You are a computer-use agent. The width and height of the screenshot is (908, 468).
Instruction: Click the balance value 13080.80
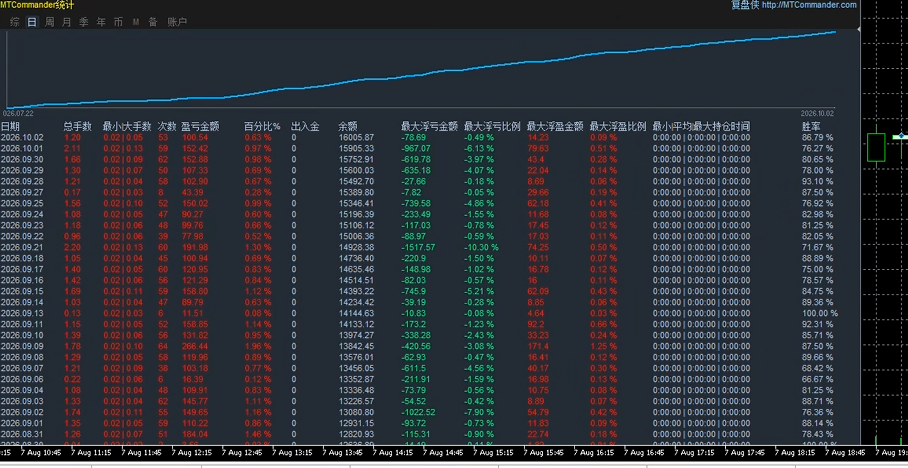pyautogui.click(x=356, y=412)
